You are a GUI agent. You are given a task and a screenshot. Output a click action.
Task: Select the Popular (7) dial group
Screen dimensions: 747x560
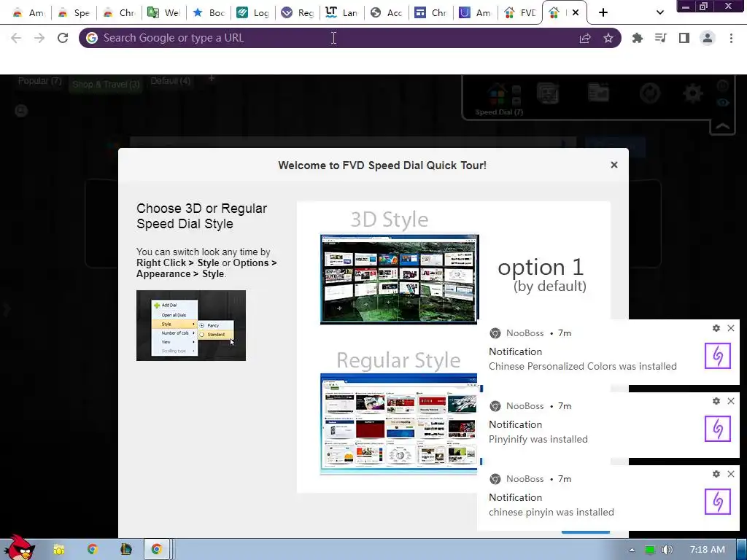(x=40, y=81)
